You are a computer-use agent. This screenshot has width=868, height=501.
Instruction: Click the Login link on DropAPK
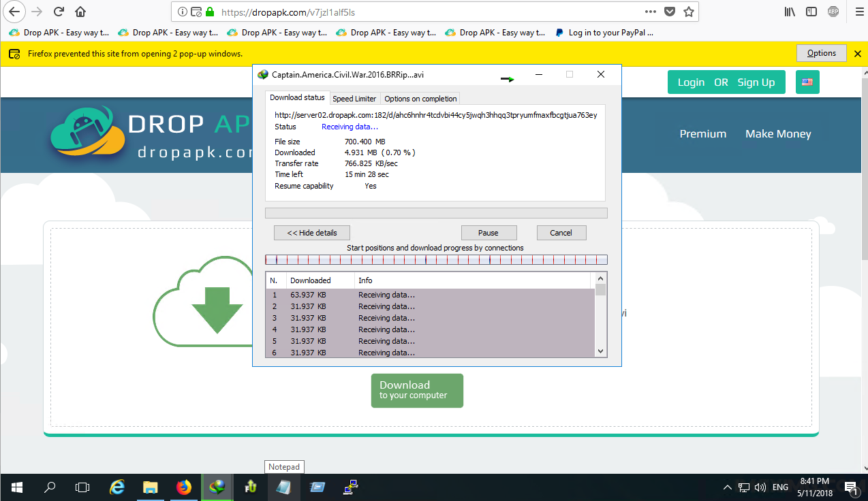pyautogui.click(x=691, y=82)
